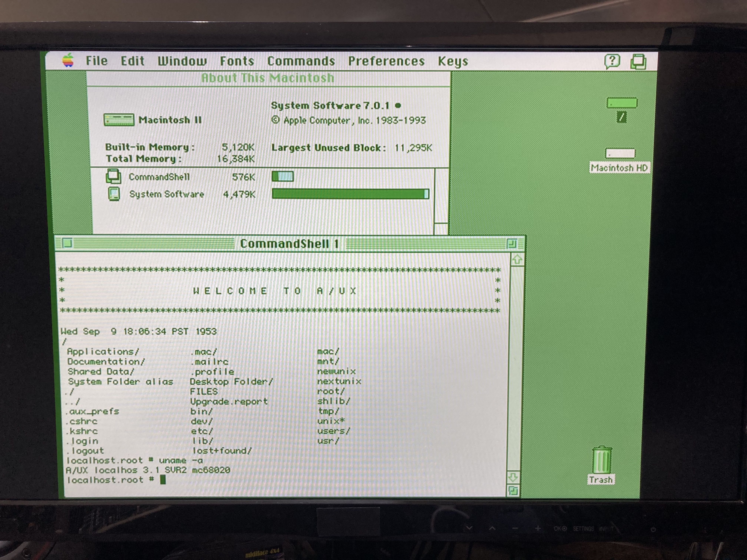Screen dimensions: 747x560
Task: Click the terminal cursor at the prompt
Action: point(163,480)
